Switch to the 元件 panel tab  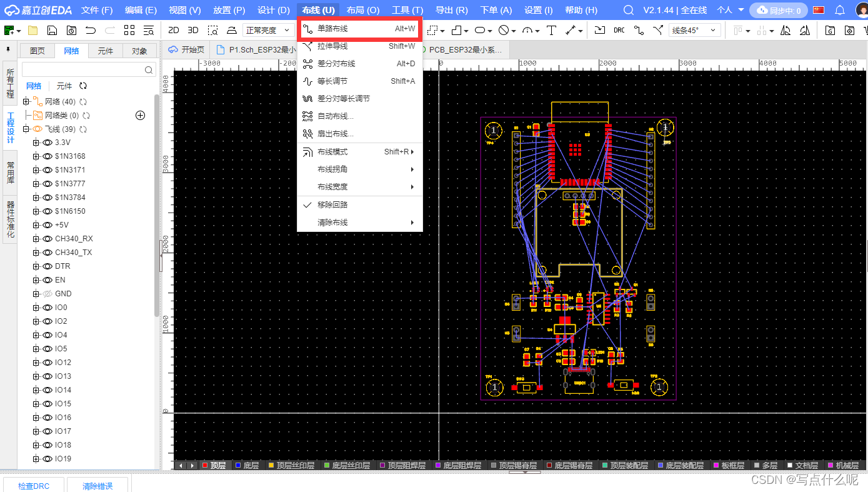[105, 51]
